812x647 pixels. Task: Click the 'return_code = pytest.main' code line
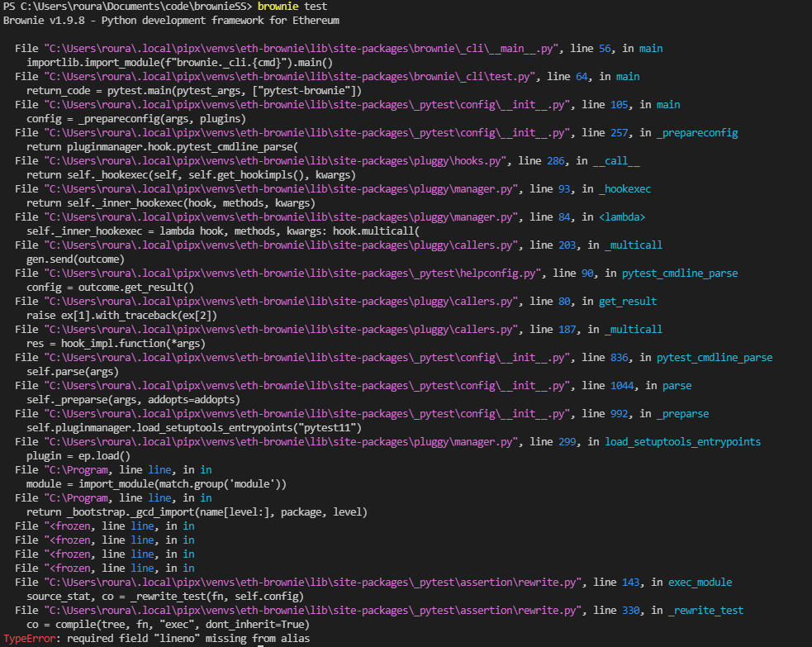pos(194,90)
